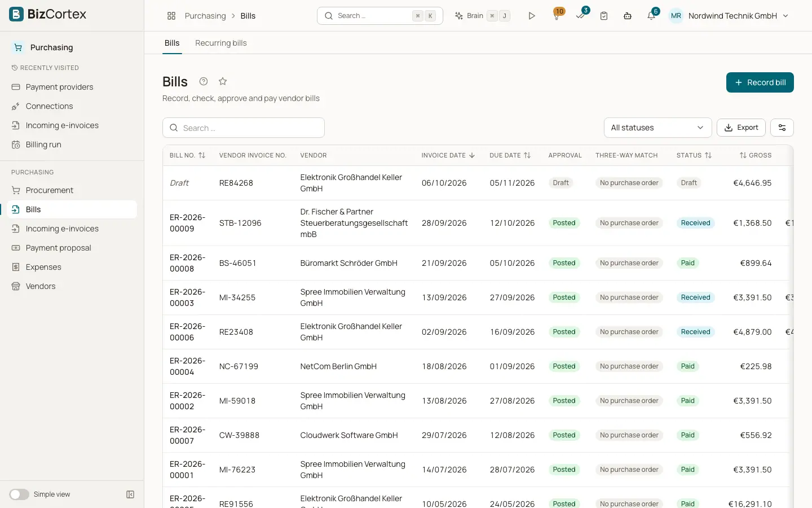The image size is (812, 508).
Task: Sort table by Due Date column
Action: (510, 155)
